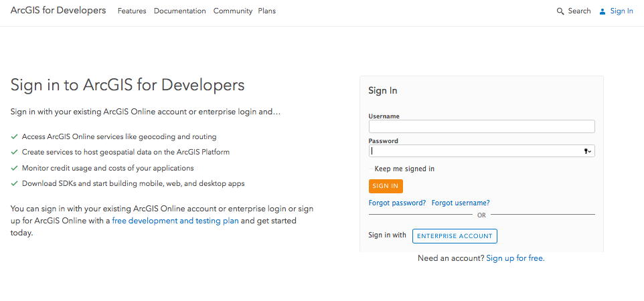Open the Community menu

pos(233,11)
